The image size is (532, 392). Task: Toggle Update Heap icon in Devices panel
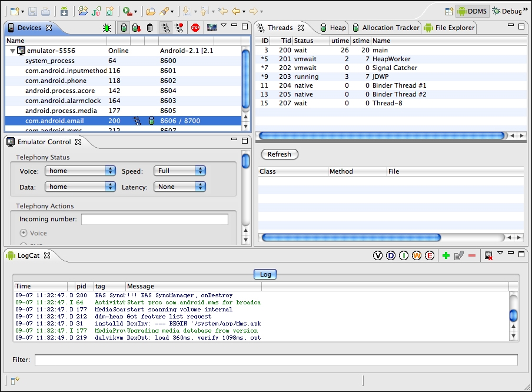[124, 28]
